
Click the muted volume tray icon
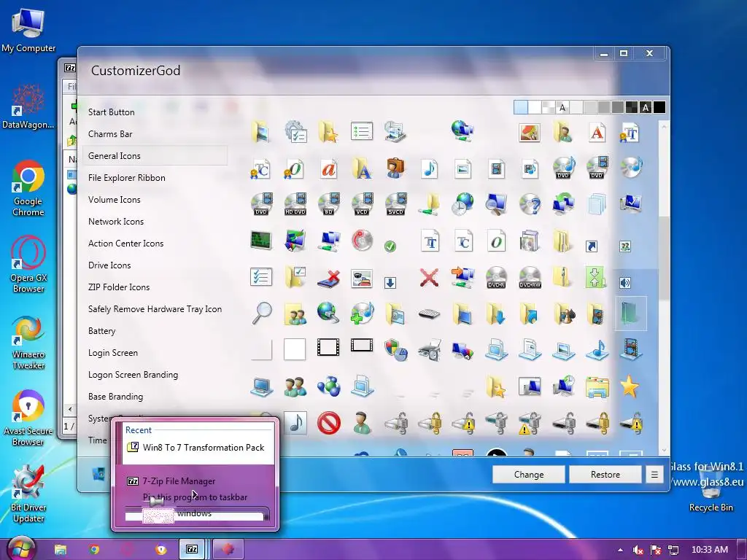[x=638, y=551]
